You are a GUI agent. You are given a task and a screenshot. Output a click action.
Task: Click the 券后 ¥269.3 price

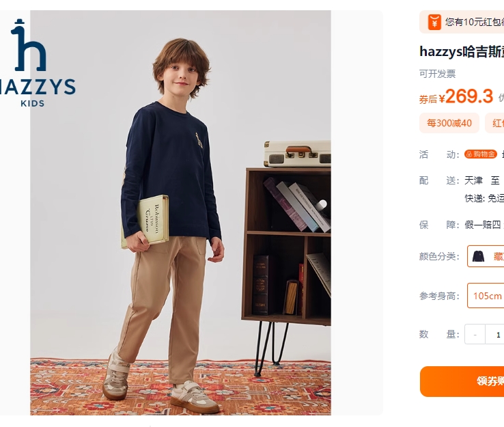[456, 96]
